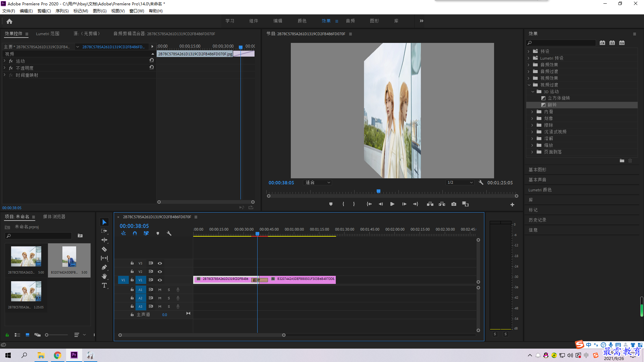The image size is (644, 362).
Task: Select the Type tool
Action: coord(104,285)
